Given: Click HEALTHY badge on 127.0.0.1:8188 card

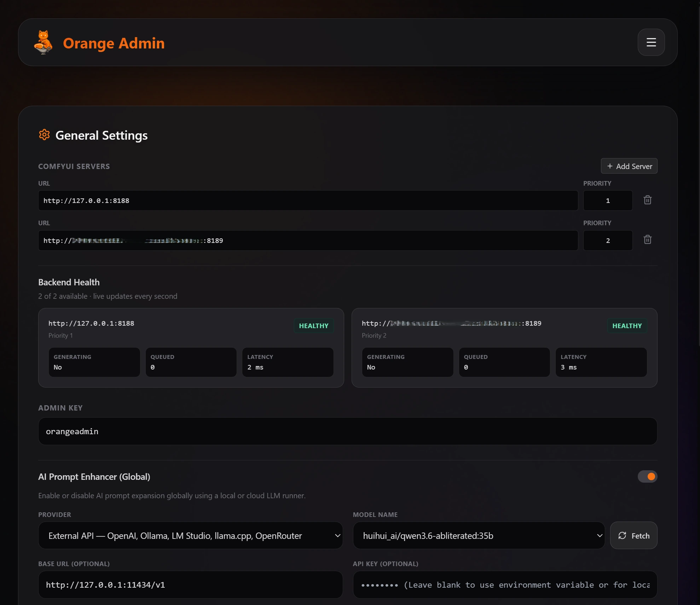Looking at the screenshot, I should (314, 326).
